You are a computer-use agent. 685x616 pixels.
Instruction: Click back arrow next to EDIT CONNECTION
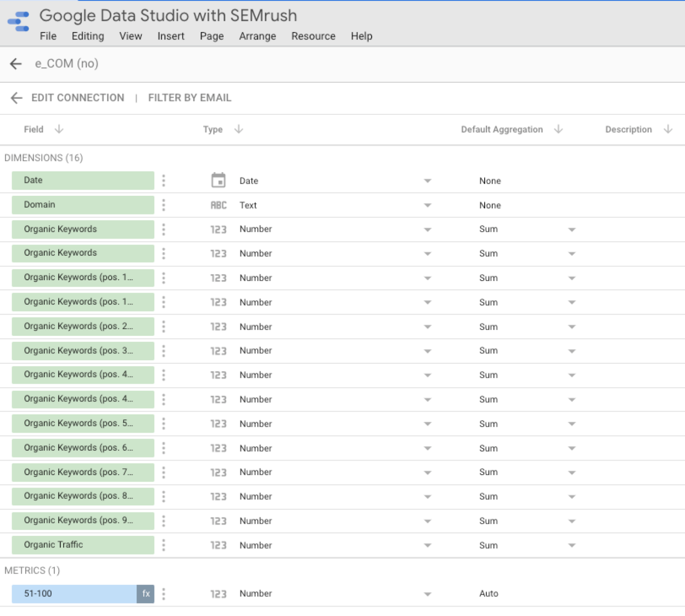[x=16, y=98]
